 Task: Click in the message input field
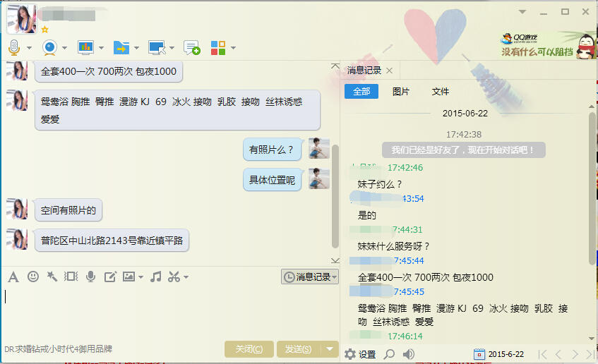tap(169, 312)
